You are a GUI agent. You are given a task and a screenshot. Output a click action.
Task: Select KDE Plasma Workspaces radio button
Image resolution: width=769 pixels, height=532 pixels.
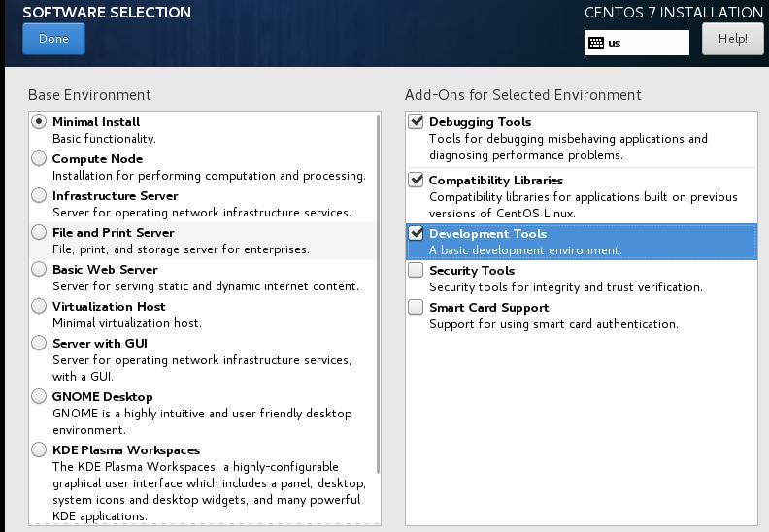coord(39,450)
